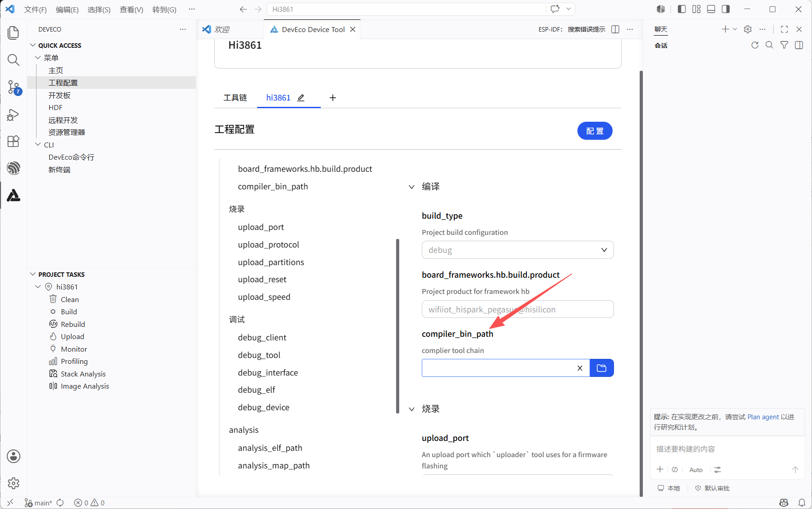Open the 文件(F) menu
This screenshot has width=812, height=509.
pos(35,9)
